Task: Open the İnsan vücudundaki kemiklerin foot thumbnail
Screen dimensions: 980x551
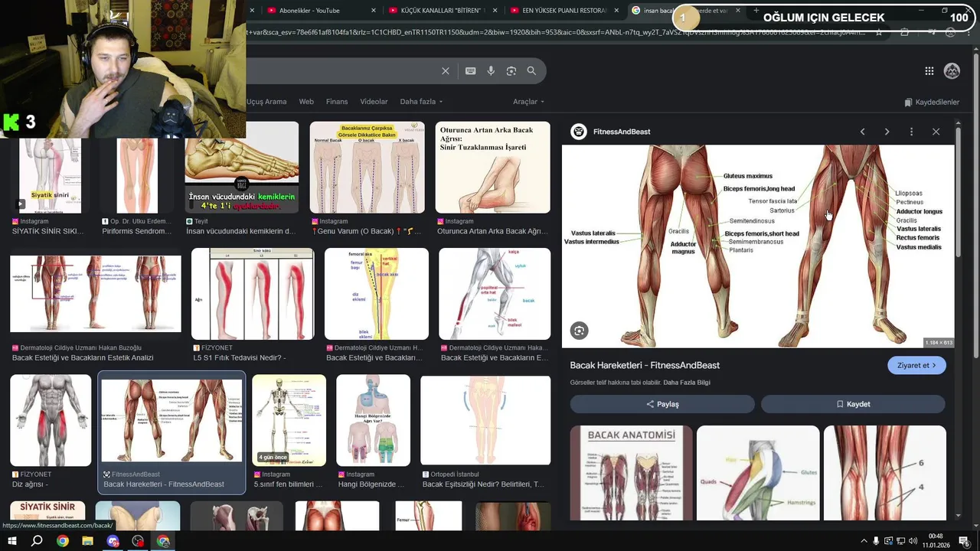Action: click(242, 168)
